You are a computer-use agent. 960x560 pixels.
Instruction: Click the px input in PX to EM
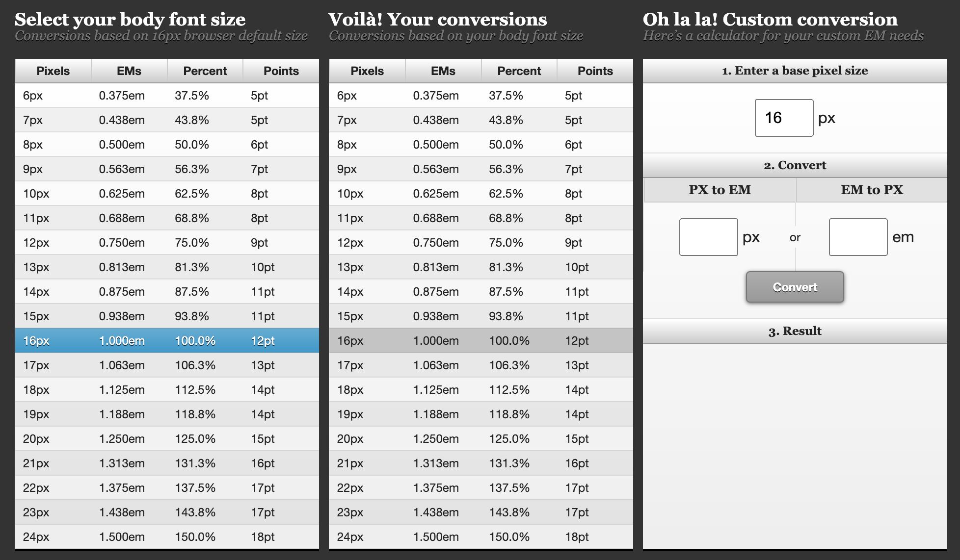(x=708, y=237)
